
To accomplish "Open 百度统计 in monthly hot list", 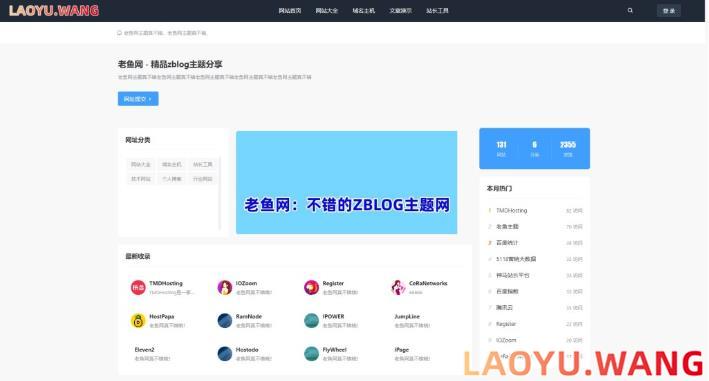I will (507, 243).
